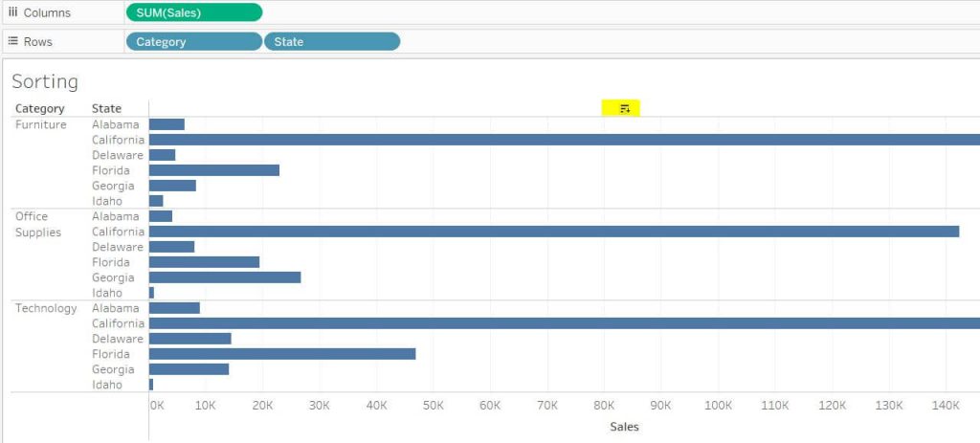980x443 pixels.
Task: Select the Category pill on Rows
Action: pos(193,41)
